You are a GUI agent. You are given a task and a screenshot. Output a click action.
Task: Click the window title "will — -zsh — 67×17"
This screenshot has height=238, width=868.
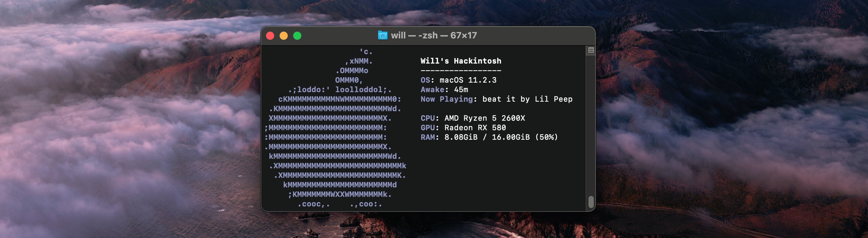[x=434, y=35]
